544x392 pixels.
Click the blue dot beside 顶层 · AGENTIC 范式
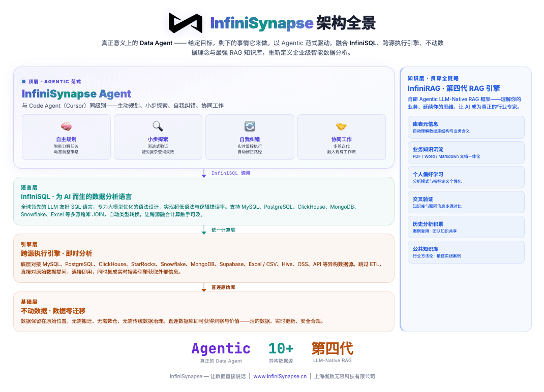click(x=23, y=81)
